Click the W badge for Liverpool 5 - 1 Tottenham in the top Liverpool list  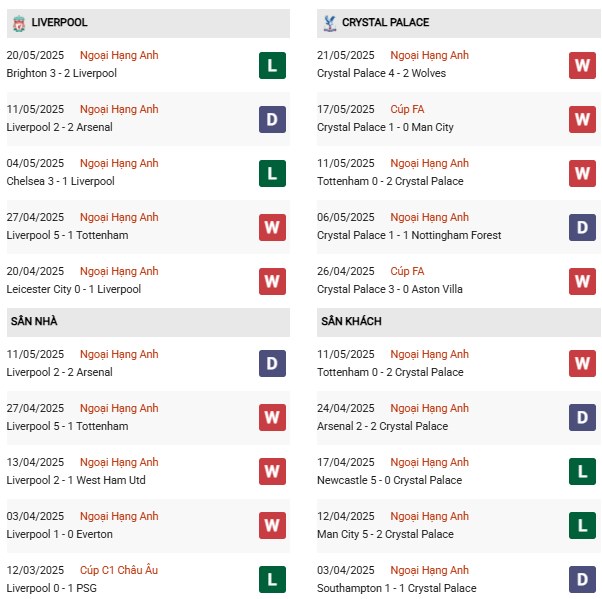click(272, 228)
